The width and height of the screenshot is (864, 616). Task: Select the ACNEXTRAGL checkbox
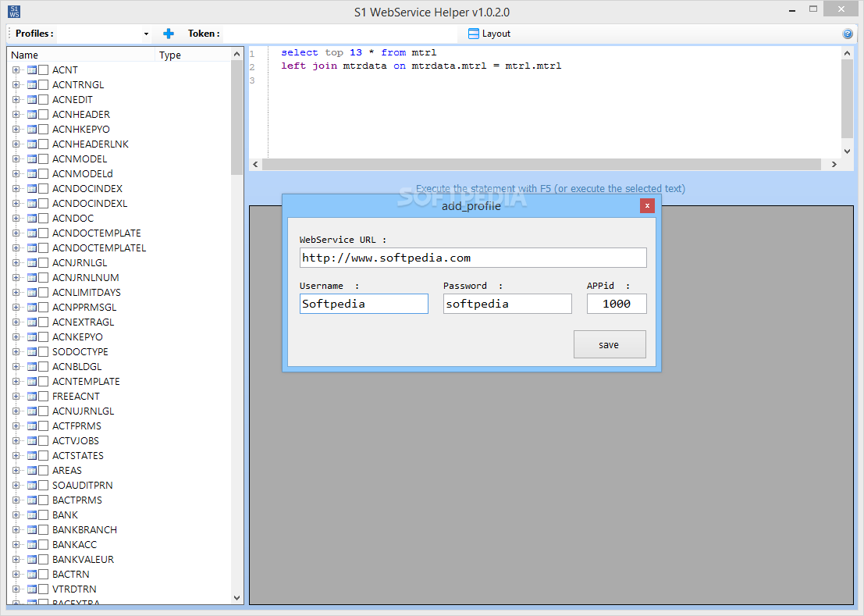pos(44,322)
